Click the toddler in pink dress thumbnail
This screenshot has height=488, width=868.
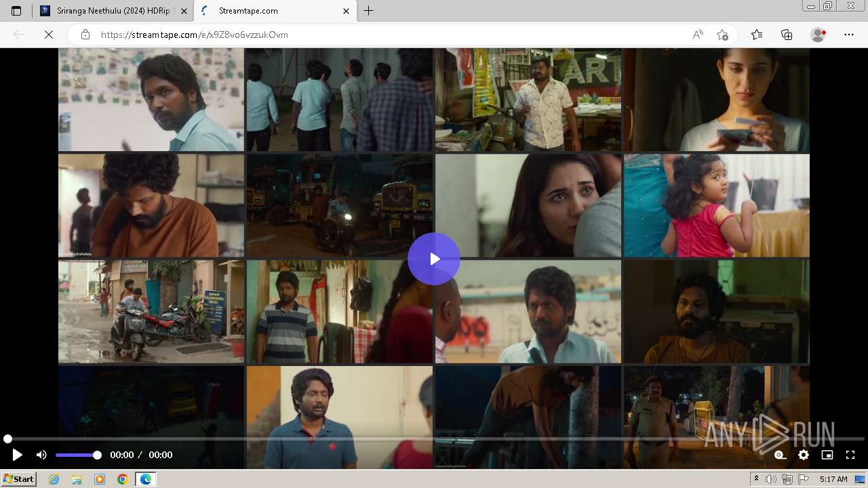click(x=716, y=205)
